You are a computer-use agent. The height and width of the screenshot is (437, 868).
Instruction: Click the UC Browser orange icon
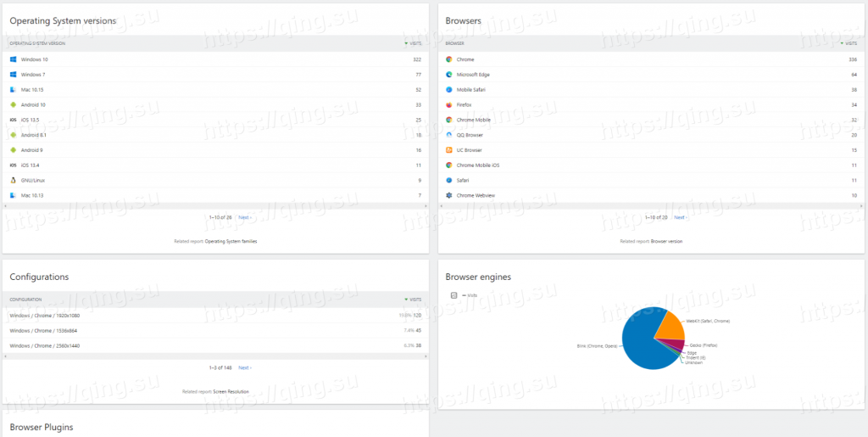449,150
